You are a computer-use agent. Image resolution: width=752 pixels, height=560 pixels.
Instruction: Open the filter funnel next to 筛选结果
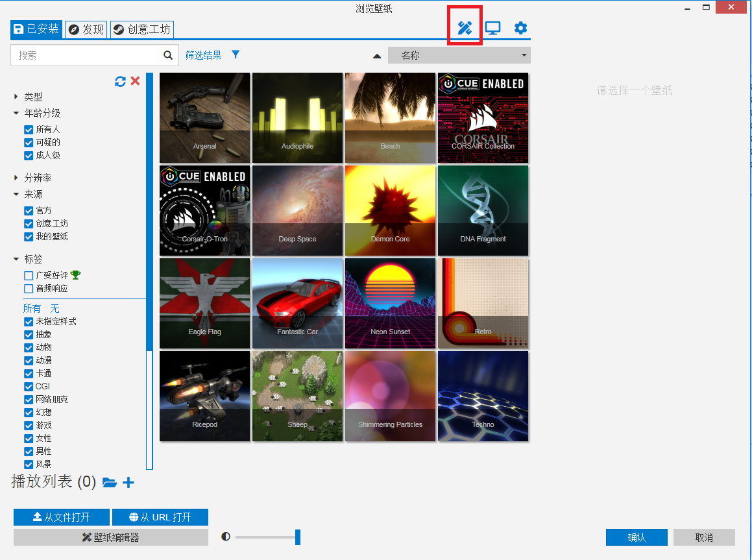point(235,55)
